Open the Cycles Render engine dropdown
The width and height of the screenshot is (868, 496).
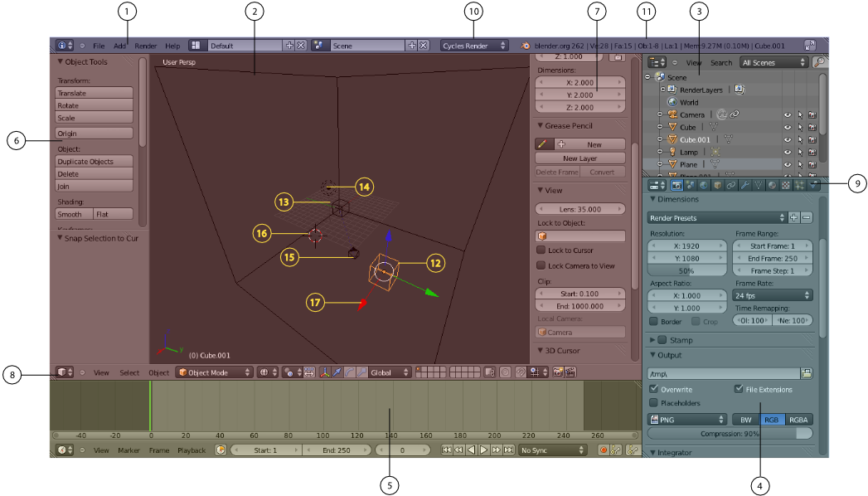coord(474,46)
